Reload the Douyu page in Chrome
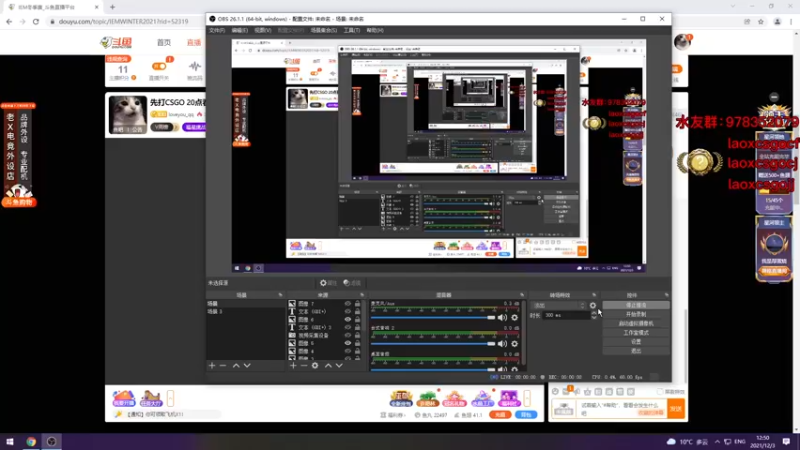 tap(36, 21)
